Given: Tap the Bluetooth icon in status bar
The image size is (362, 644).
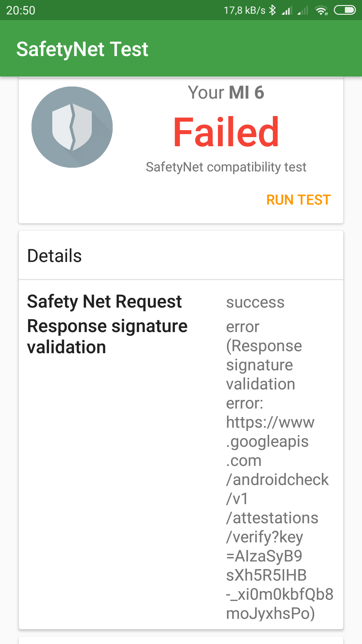Looking at the screenshot, I should (273, 10).
